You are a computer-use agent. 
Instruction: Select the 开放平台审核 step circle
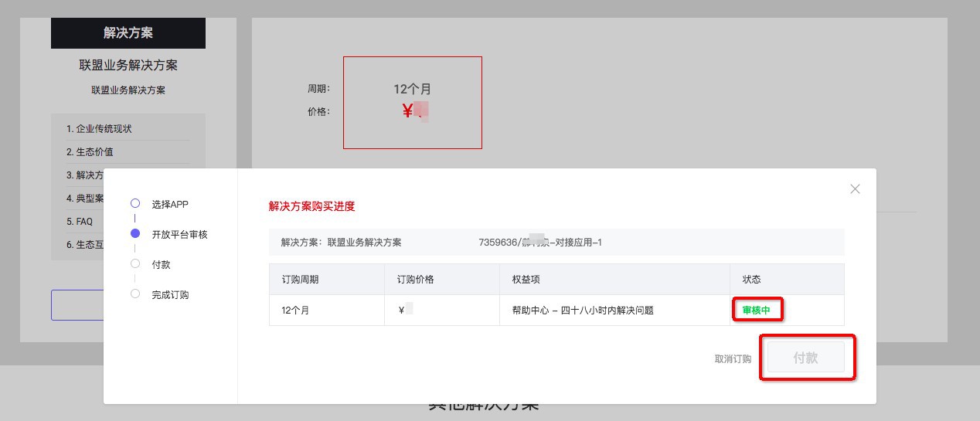click(x=135, y=233)
